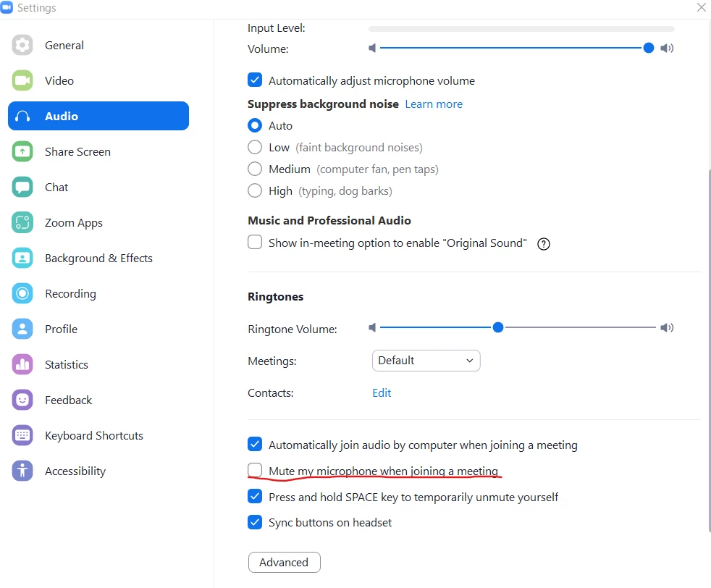Uncheck Sync buttons on headset
Viewport: 711px width, 588px height.
click(255, 522)
